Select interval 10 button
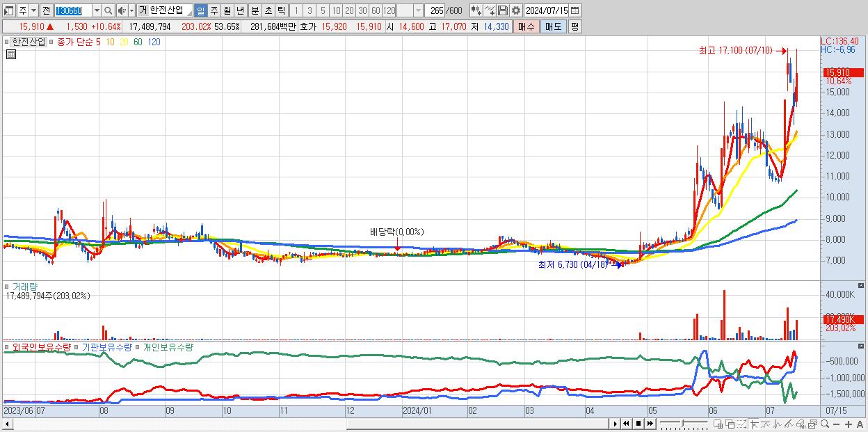This screenshot has height=432, width=868. (336, 10)
